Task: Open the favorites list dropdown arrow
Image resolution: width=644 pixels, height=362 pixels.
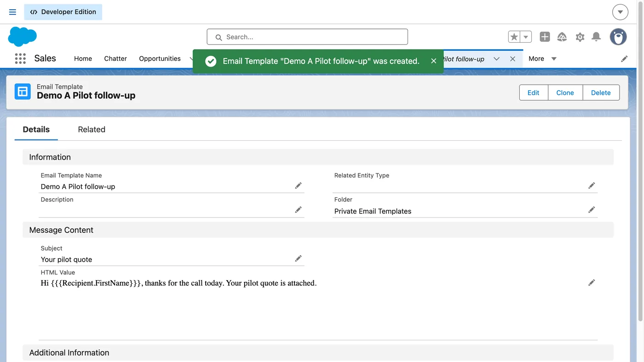Action: (526, 37)
